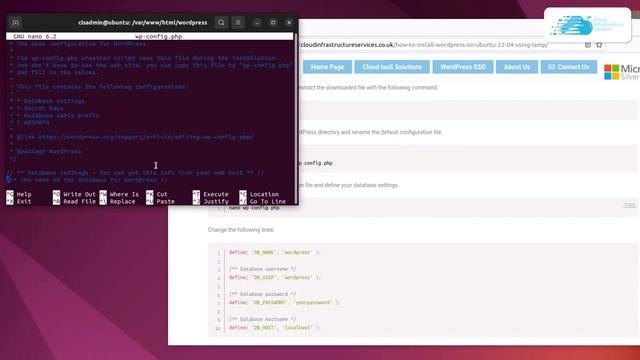Click wp-config.php filename in nano title
Screen dimensions: 640x360
point(158,36)
